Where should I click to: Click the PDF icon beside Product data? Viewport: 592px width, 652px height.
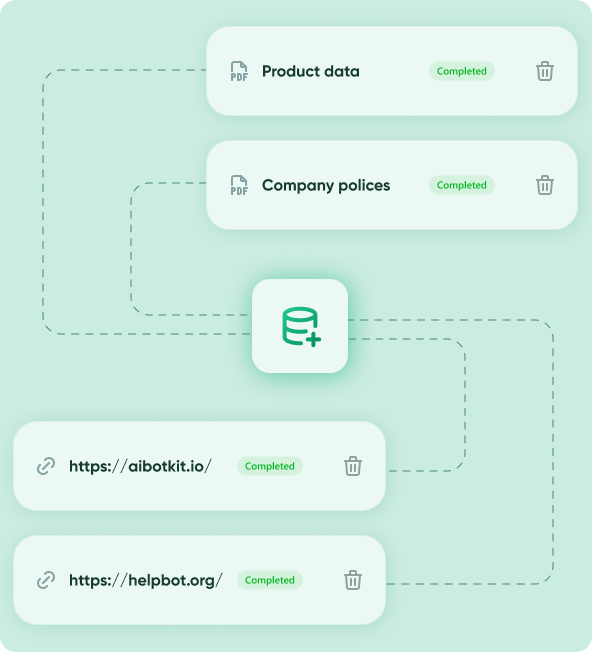click(239, 71)
